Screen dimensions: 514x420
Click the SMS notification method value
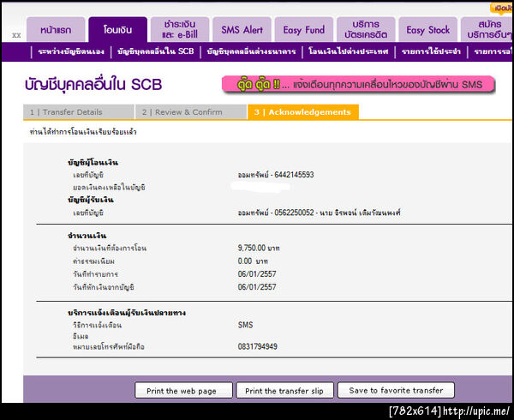coord(245,325)
